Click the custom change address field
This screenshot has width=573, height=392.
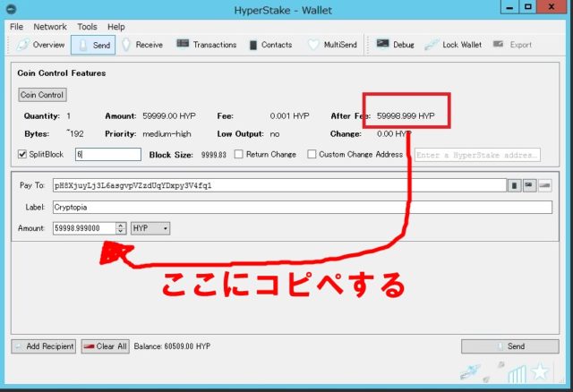tap(477, 155)
